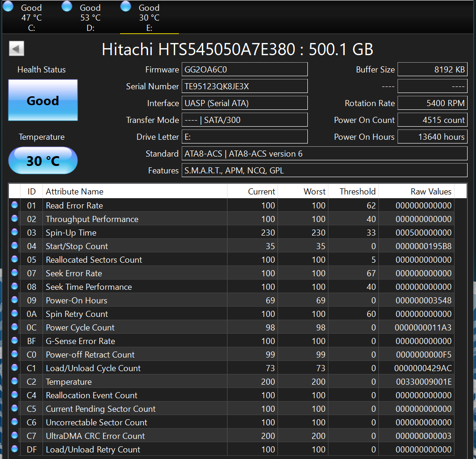Viewport: 476px width, 459px height.
Task: Click the Power On Count value 4515 count
Action: tap(432, 120)
